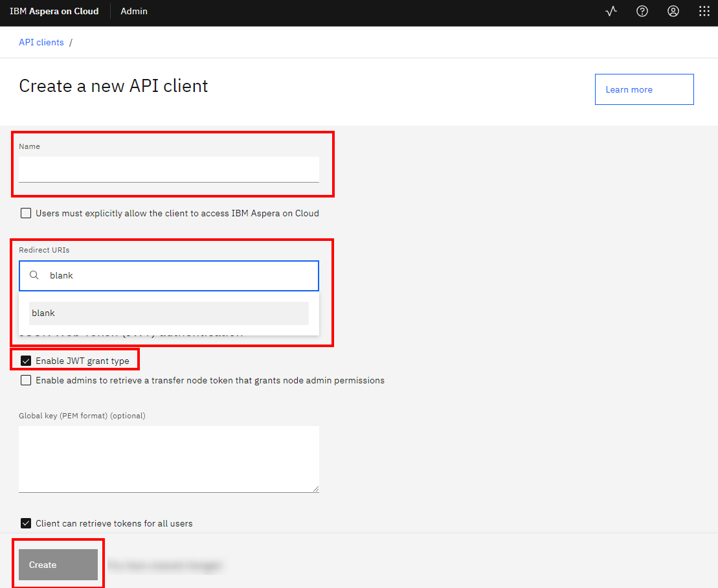Click the Global key textarea resize handle
This screenshot has width=718, height=588.
click(x=315, y=489)
